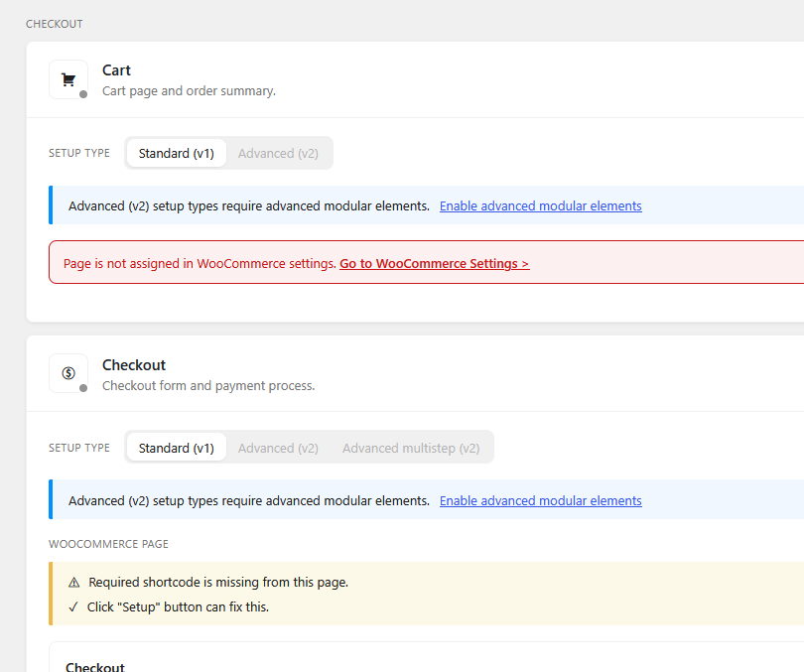Select Advanced (v2) for Cart setup type
Screen dimensions: 804x672
tap(278, 153)
